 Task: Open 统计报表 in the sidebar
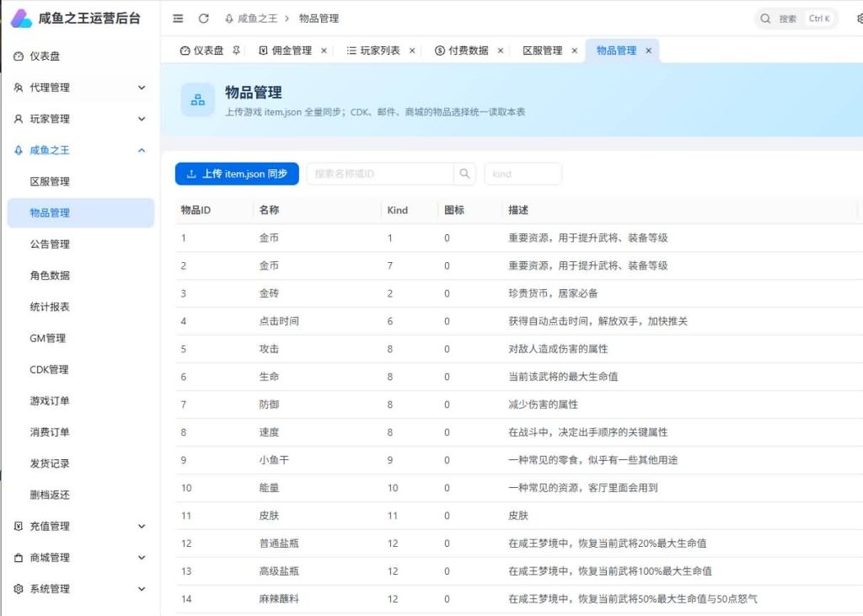(80, 308)
